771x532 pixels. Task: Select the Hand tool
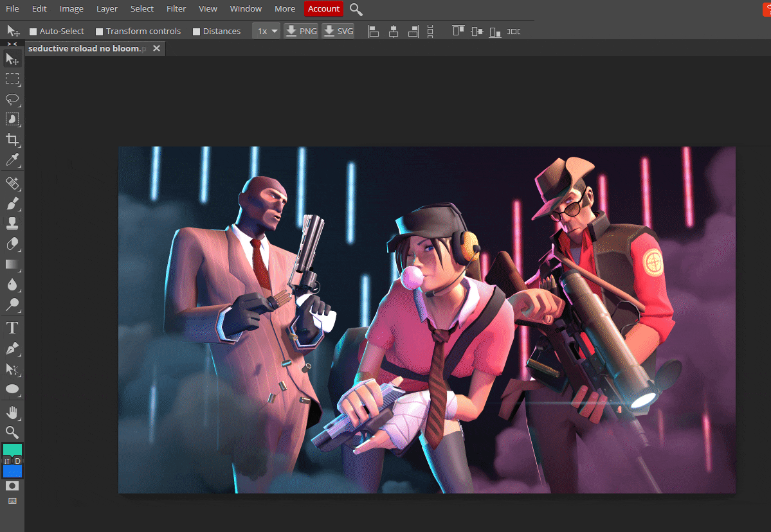coord(12,412)
